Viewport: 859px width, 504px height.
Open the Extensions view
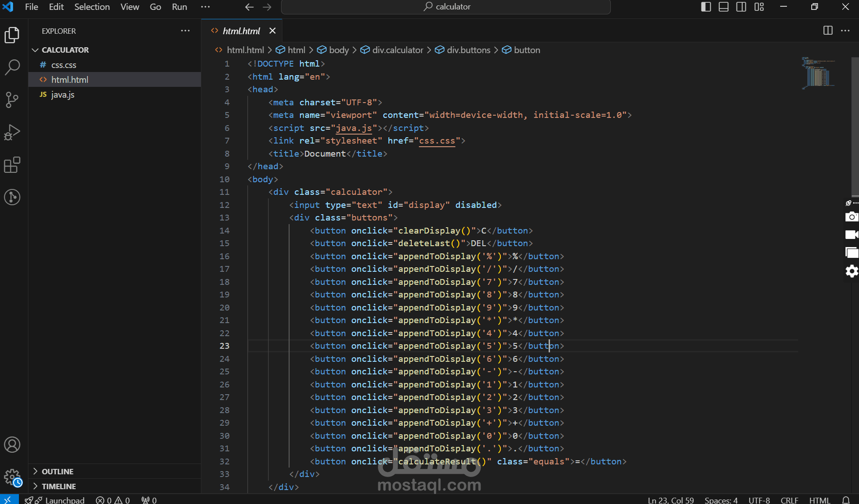tap(12, 165)
